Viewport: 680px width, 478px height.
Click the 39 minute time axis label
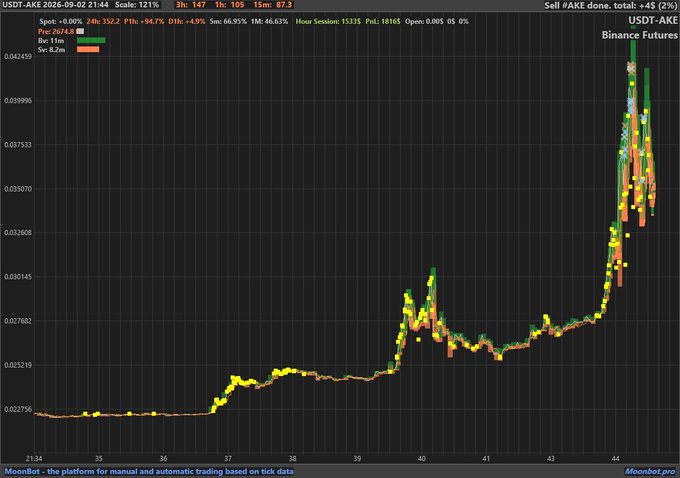pyautogui.click(x=357, y=458)
